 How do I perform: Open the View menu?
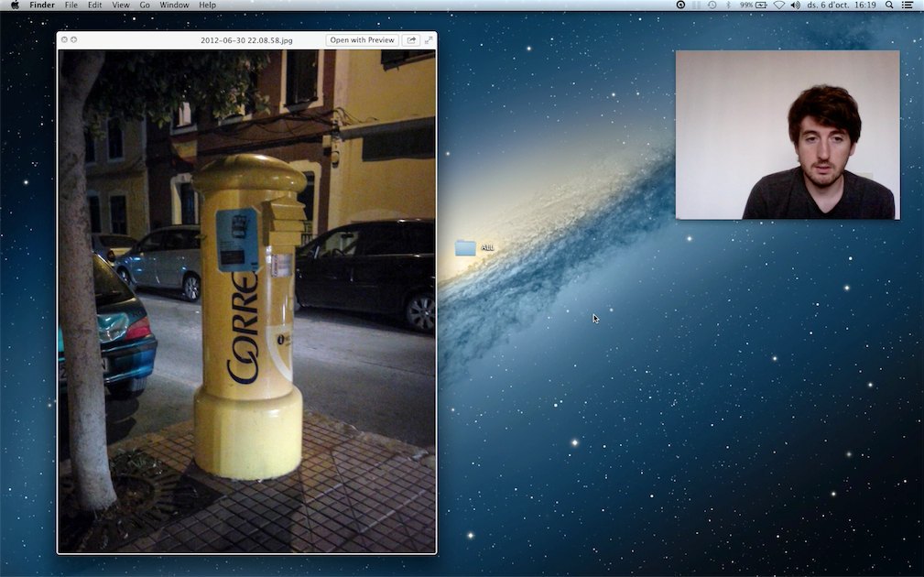click(121, 5)
